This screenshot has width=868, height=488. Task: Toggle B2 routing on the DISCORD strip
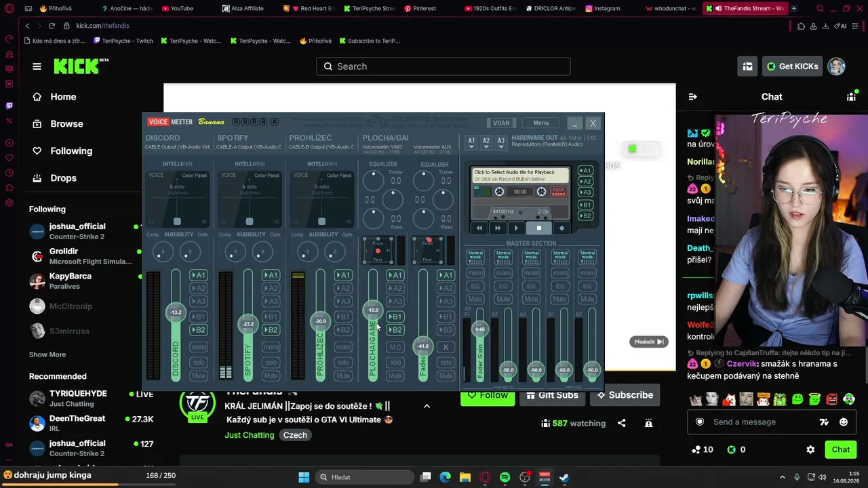tap(198, 330)
